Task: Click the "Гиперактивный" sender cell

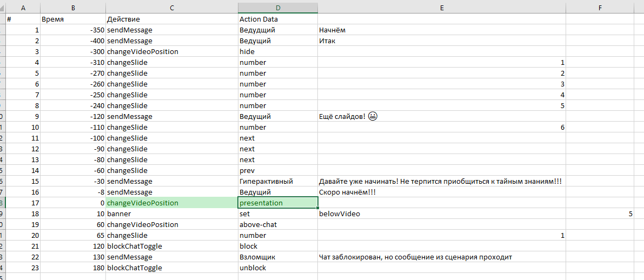Action: [277, 182]
